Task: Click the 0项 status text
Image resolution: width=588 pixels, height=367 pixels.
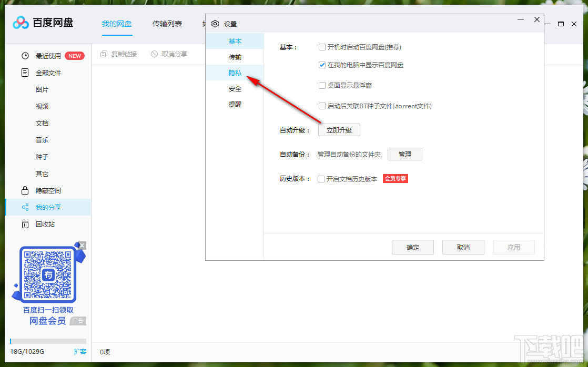Action: tap(105, 352)
